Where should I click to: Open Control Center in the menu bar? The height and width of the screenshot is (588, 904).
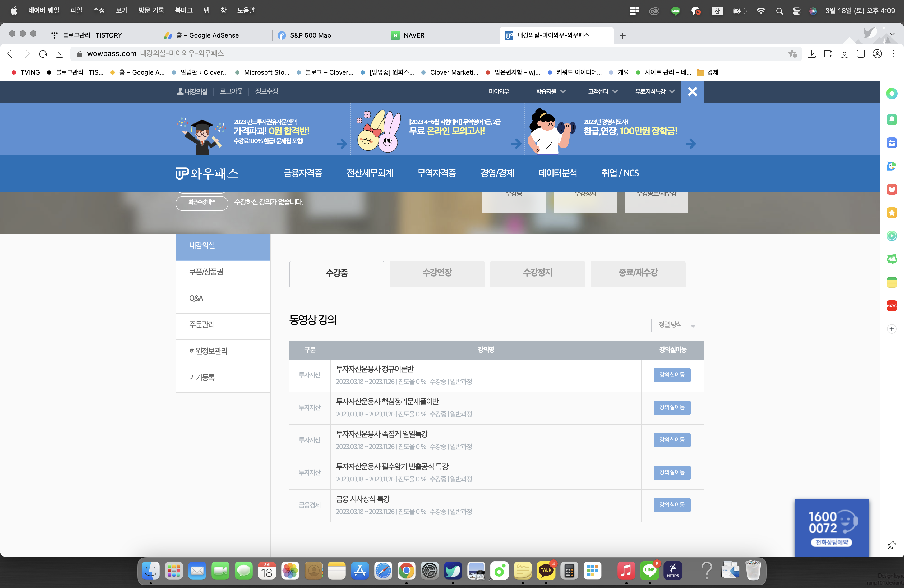[796, 11]
